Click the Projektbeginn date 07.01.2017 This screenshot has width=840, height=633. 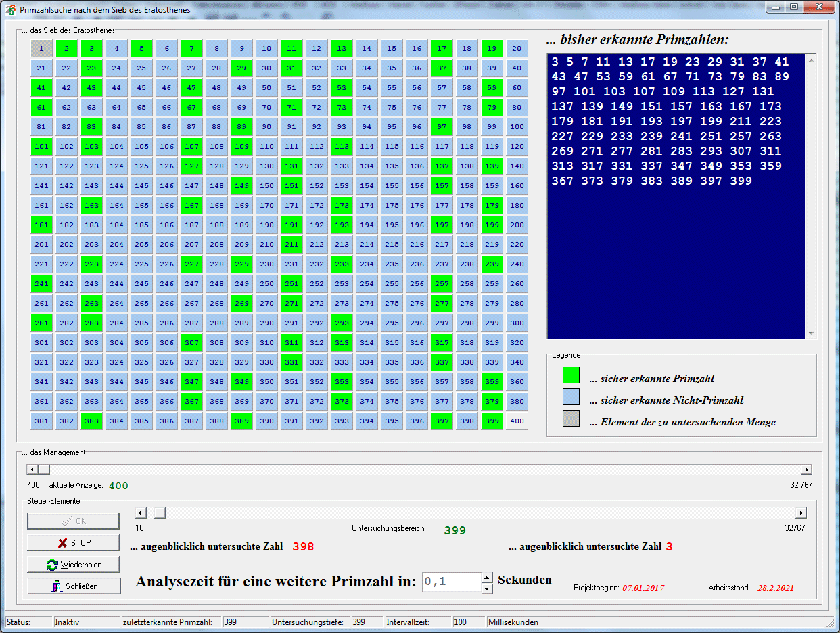click(x=643, y=588)
